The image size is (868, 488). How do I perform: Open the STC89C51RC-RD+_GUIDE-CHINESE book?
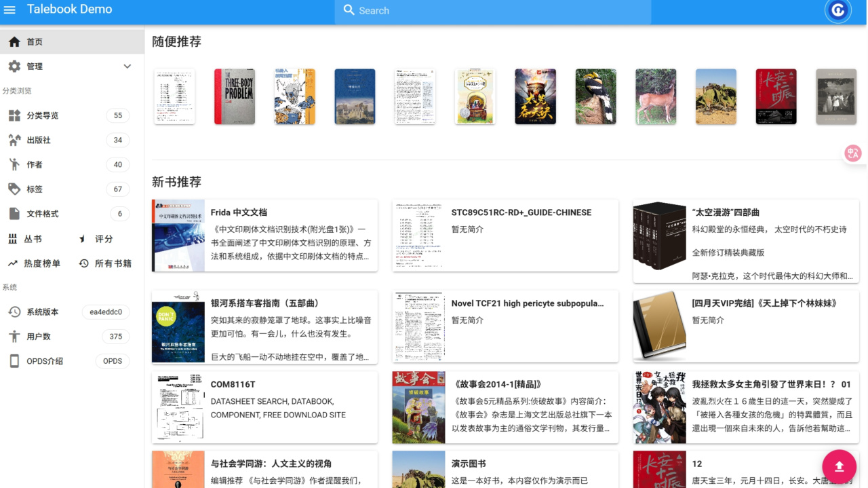click(x=505, y=236)
